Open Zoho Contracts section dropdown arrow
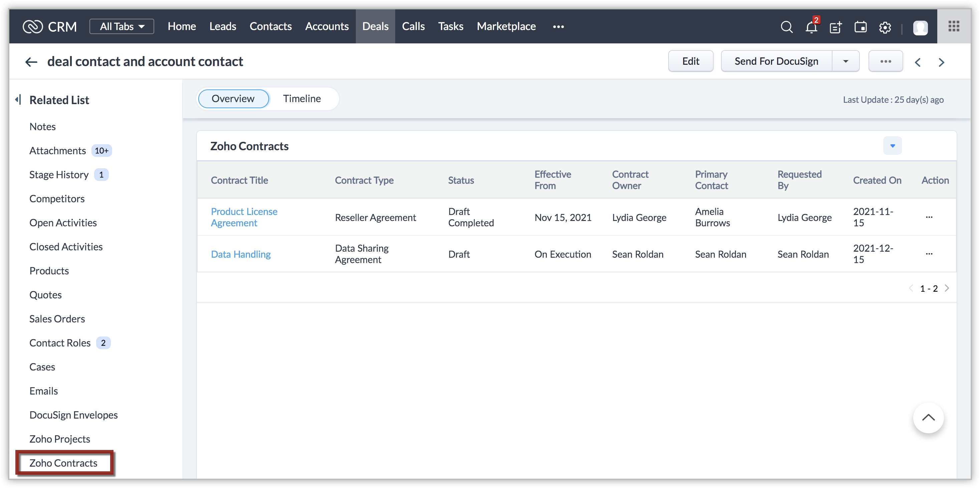The image size is (980, 488). click(893, 146)
